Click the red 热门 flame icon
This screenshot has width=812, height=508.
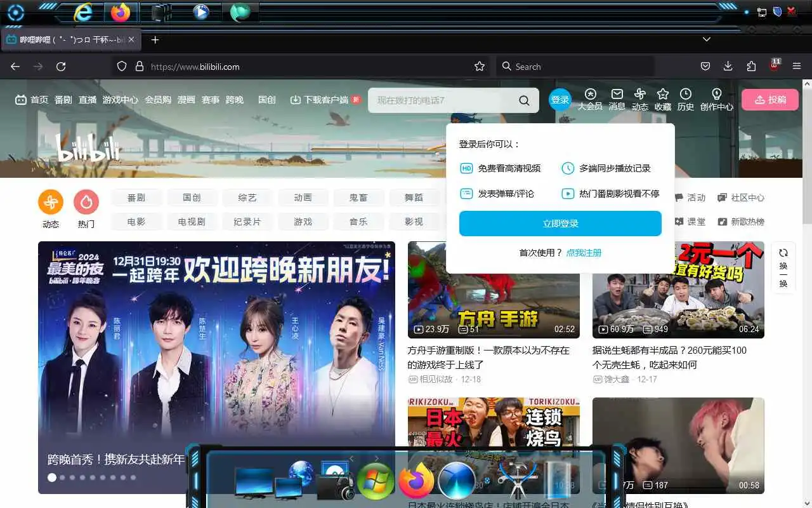(x=86, y=202)
